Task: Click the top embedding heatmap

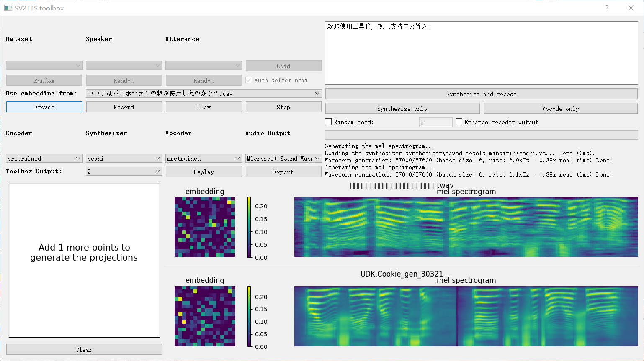Action: [205, 227]
